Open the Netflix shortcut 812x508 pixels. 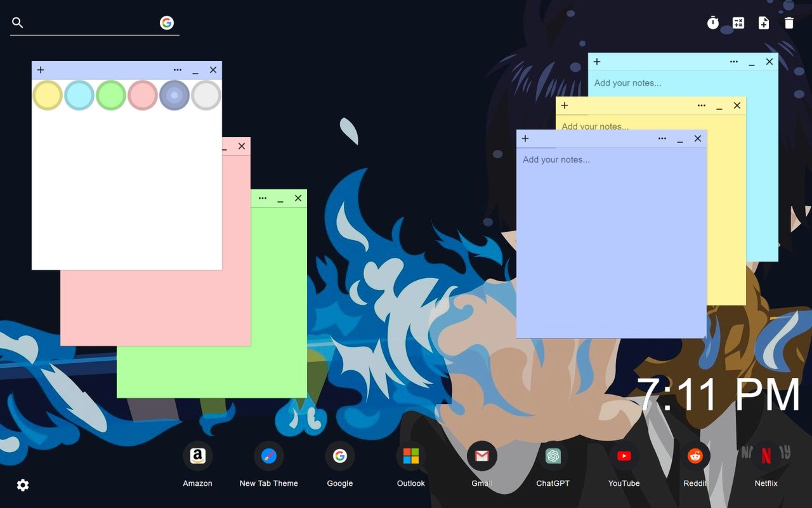766,465
